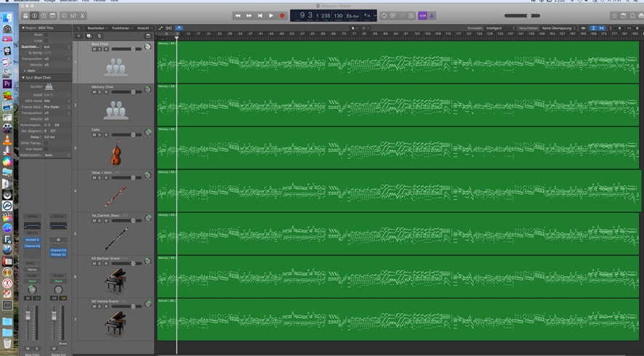Open the Bearbeiten menu
The height and width of the screenshot is (356, 644).
pos(97,28)
